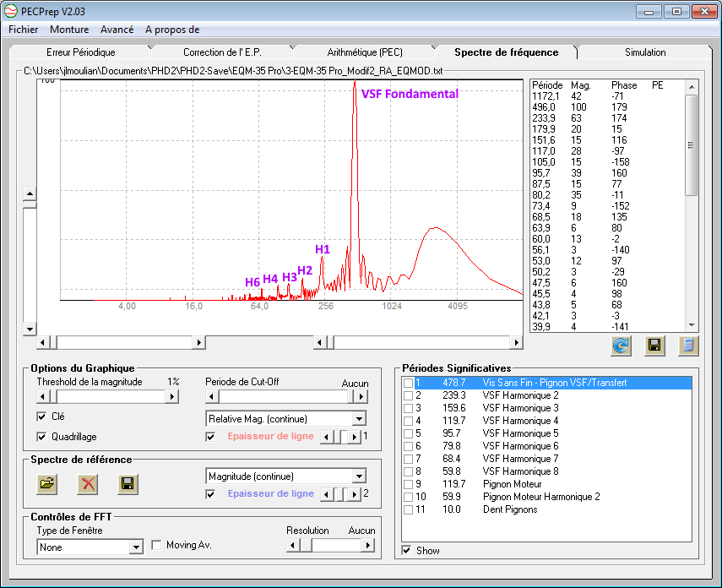Enable the Moving Av. checkbox

tap(156, 545)
